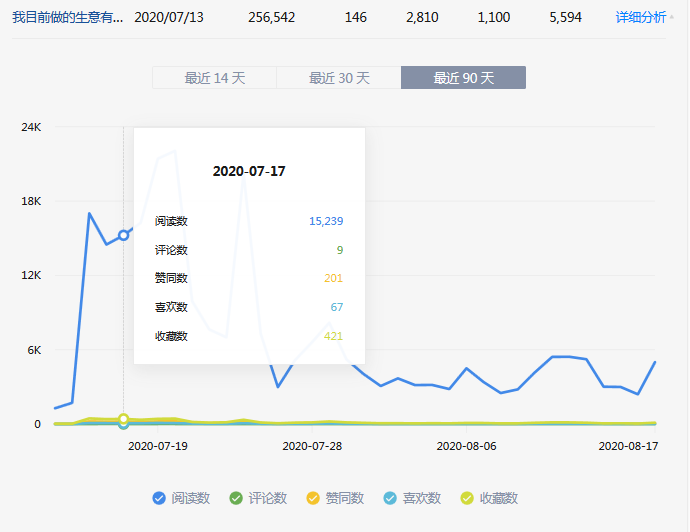Open 详细分析 link for the article
This screenshot has height=532, width=690.
[640, 17]
